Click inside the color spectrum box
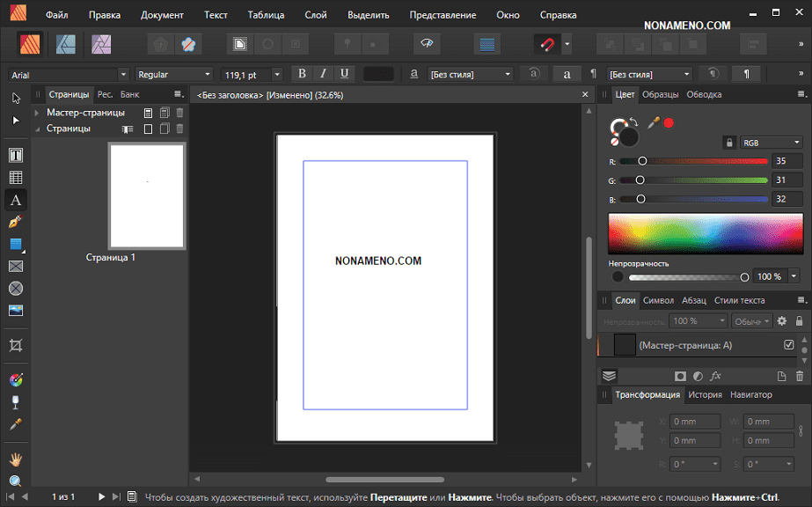The image size is (812, 507). point(704,233)
